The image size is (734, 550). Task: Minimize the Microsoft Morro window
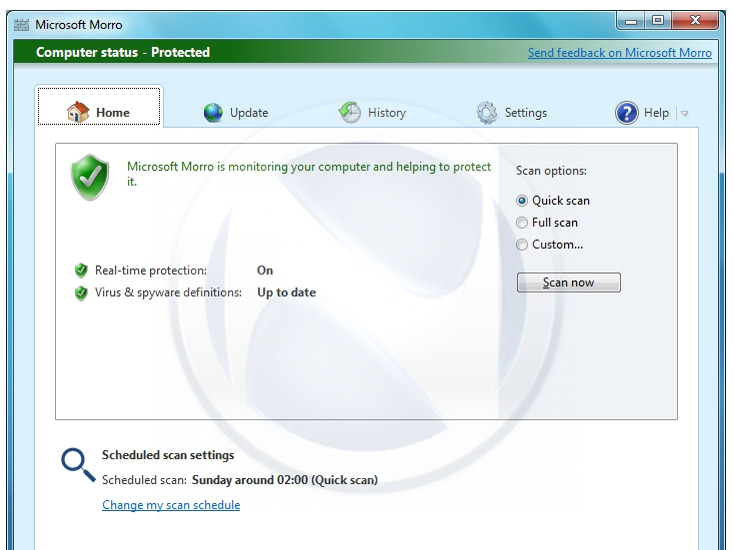pos(631,22)
